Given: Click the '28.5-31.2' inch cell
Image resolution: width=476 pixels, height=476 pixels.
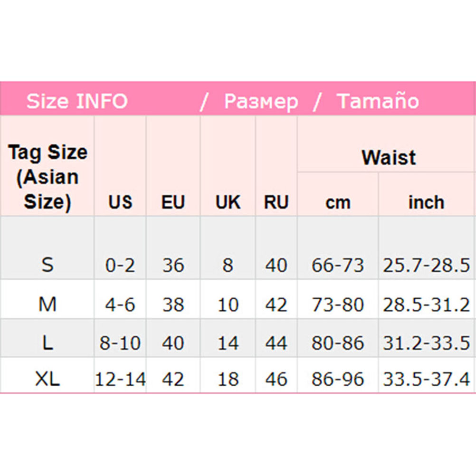Looking at the screenshot, I should coord(426,304).
